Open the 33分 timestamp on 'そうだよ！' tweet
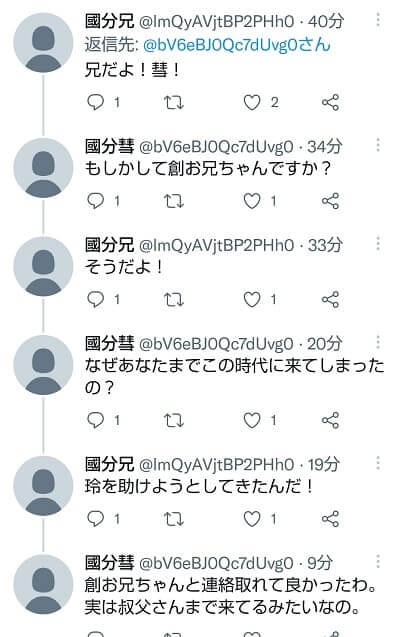 (x=325, y=245)
